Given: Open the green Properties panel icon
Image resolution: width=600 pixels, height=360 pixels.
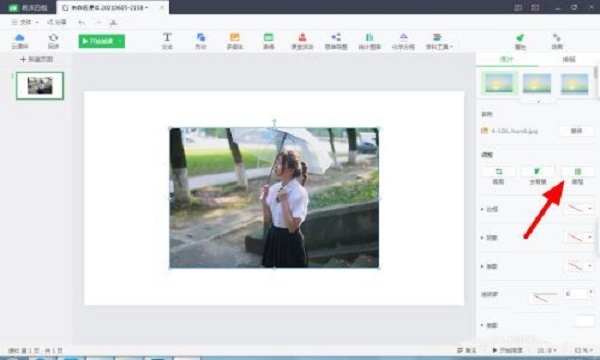Looking at the screenshot, I should [520, 41].
